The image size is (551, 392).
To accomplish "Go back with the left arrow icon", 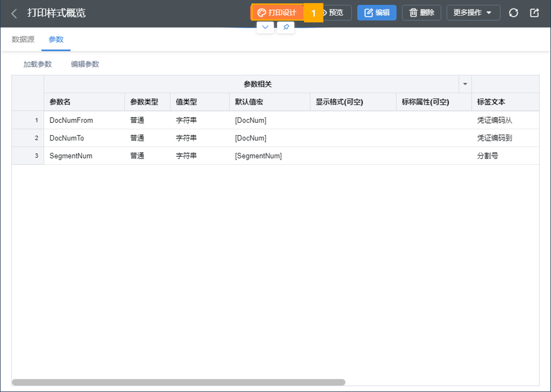I will 14,13.
